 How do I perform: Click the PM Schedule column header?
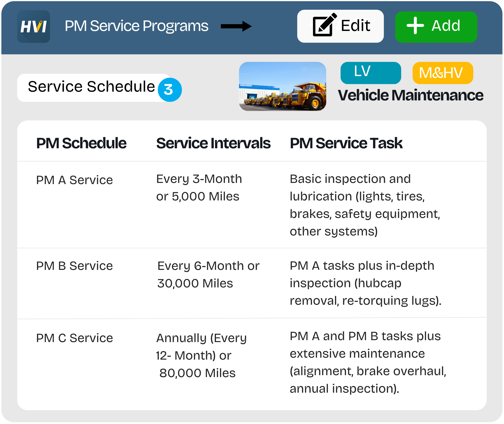click(82, 143)
